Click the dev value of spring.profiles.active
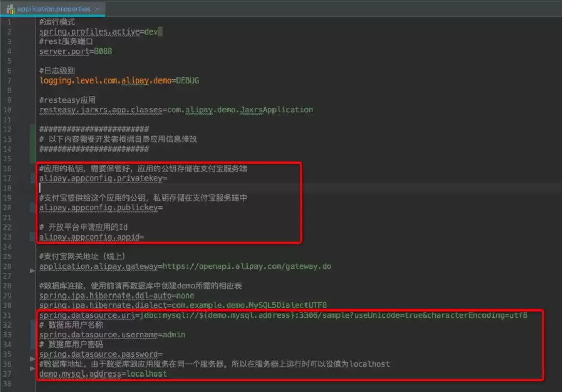Image resolution: width=563 pixels, height=392 pixels. [x=151, y=31]
